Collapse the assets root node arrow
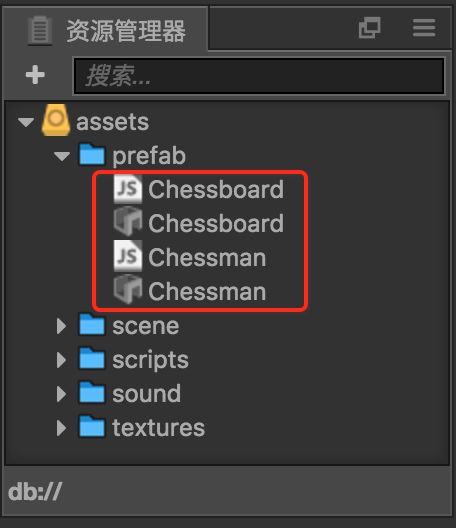 point(26,122)
